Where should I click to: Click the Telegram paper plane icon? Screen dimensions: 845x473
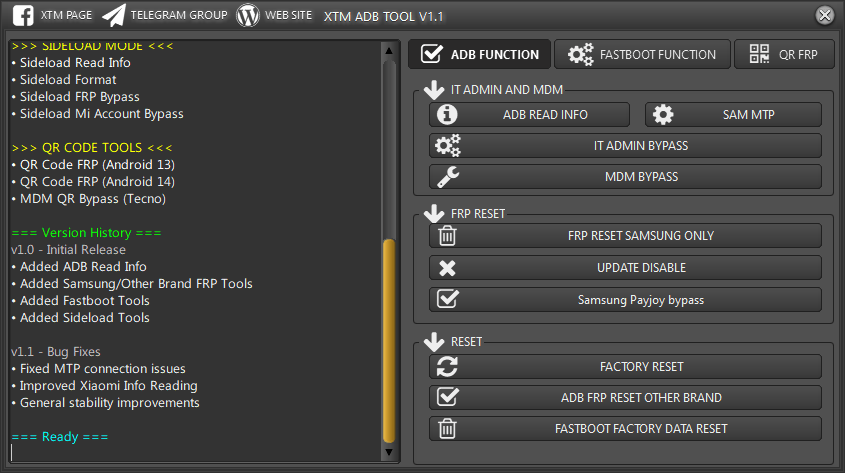(x=114, y=16)
